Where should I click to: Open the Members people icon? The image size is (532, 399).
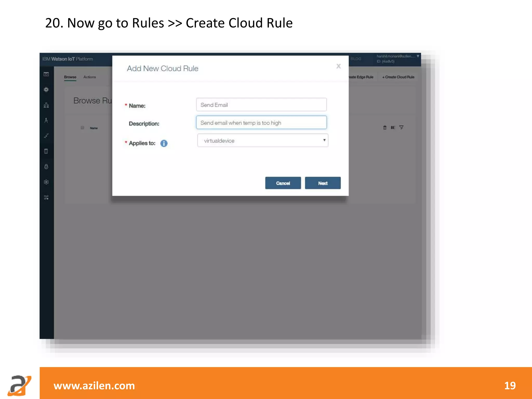point(46,105)
